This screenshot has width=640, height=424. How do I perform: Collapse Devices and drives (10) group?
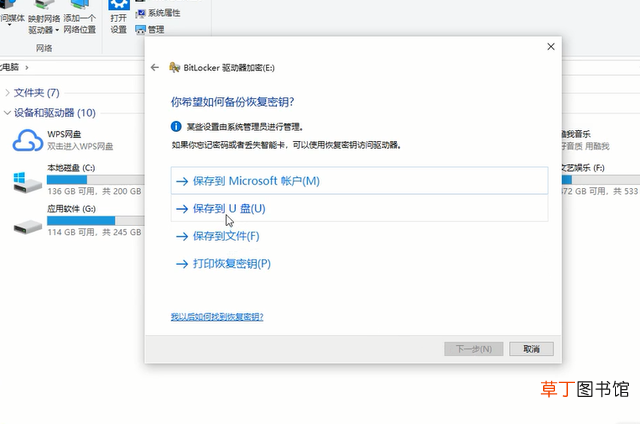click(x=7, y=113)
